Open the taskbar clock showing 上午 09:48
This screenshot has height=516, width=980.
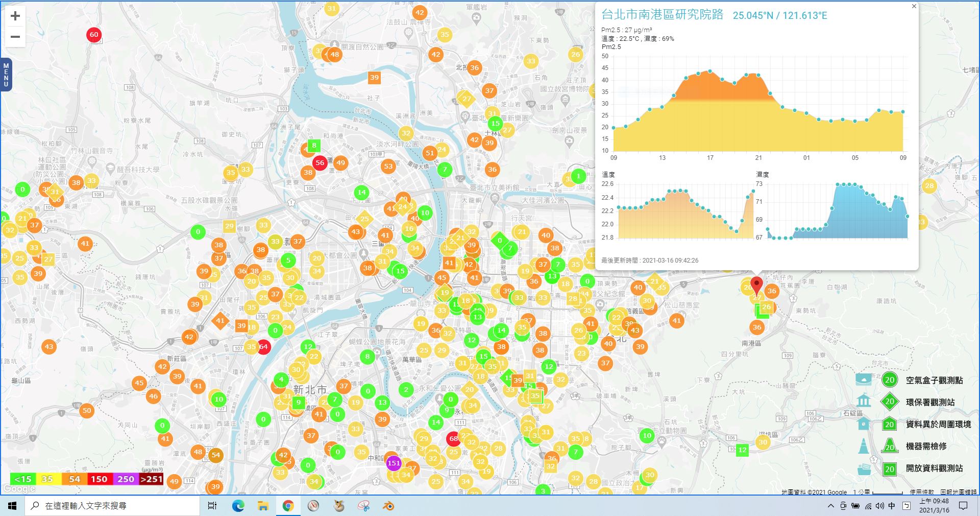[x=934, y=506]
